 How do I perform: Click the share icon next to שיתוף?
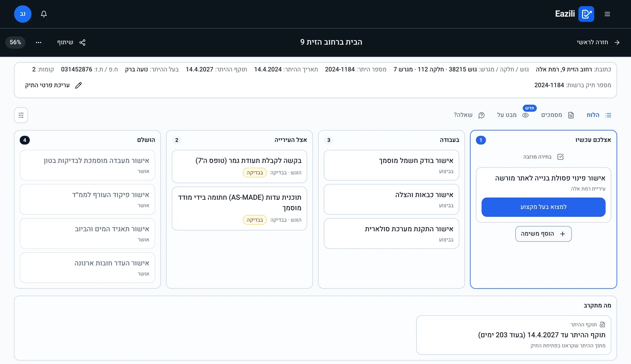82,42
